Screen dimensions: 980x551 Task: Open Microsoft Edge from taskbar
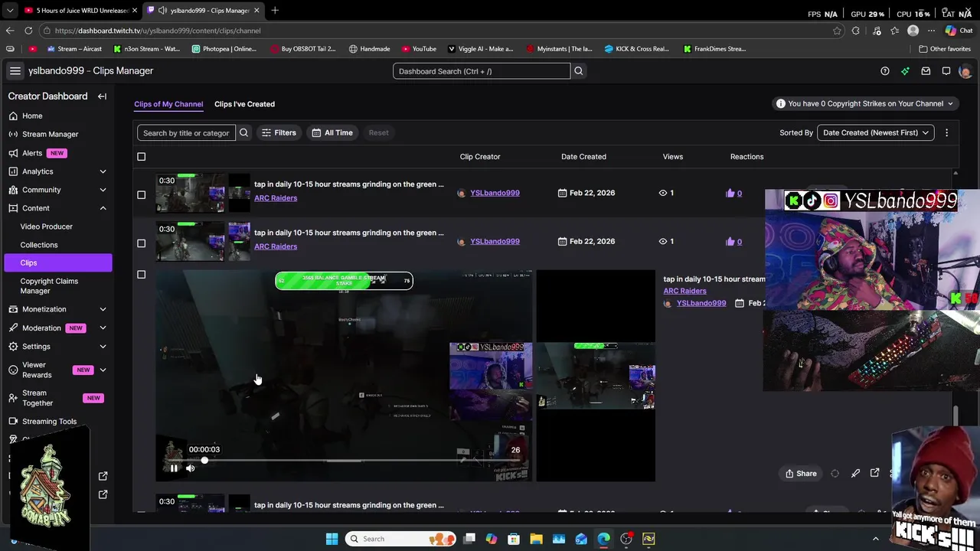[x=604, y=539]
